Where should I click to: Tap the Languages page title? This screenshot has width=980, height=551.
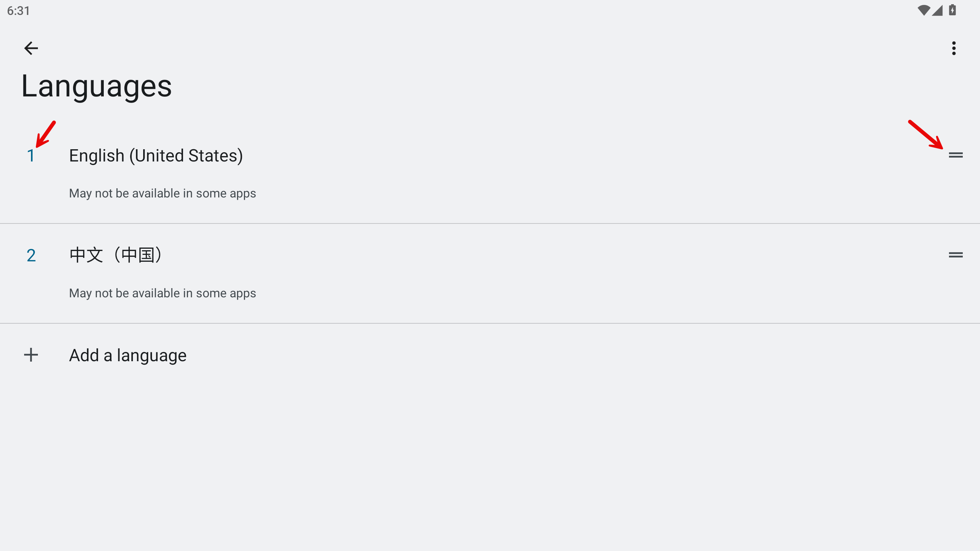pyautogui.click(x=96, y=86)
